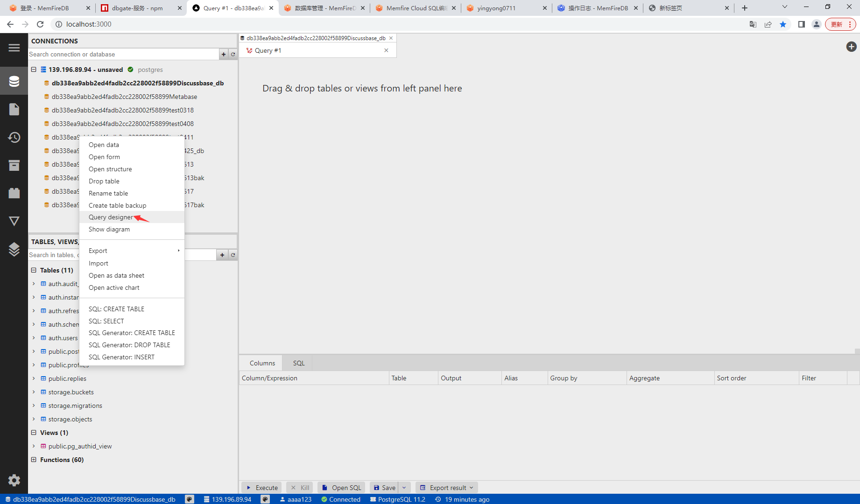Expand the storage.objects table
The image size is (860, 504).
pos(34,419)
